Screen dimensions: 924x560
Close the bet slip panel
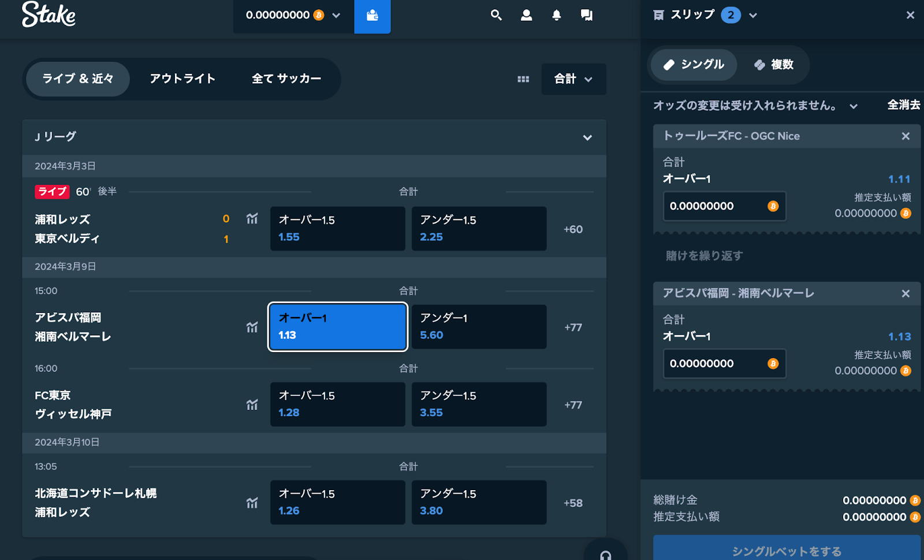(x=910, y=15)
